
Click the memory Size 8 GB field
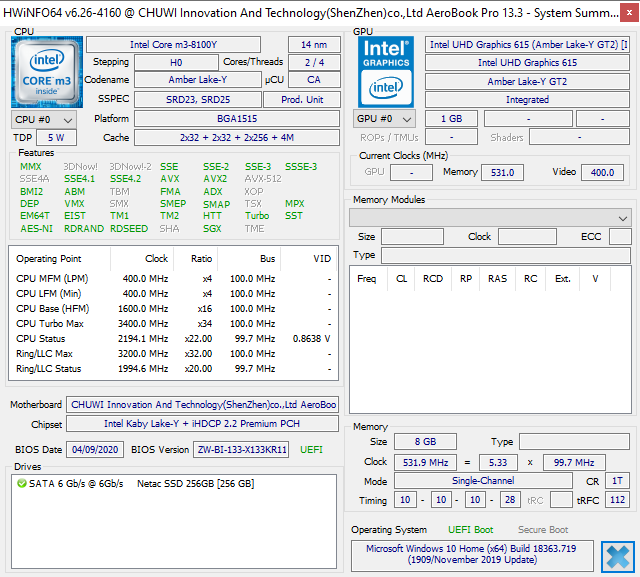(425, 442)
